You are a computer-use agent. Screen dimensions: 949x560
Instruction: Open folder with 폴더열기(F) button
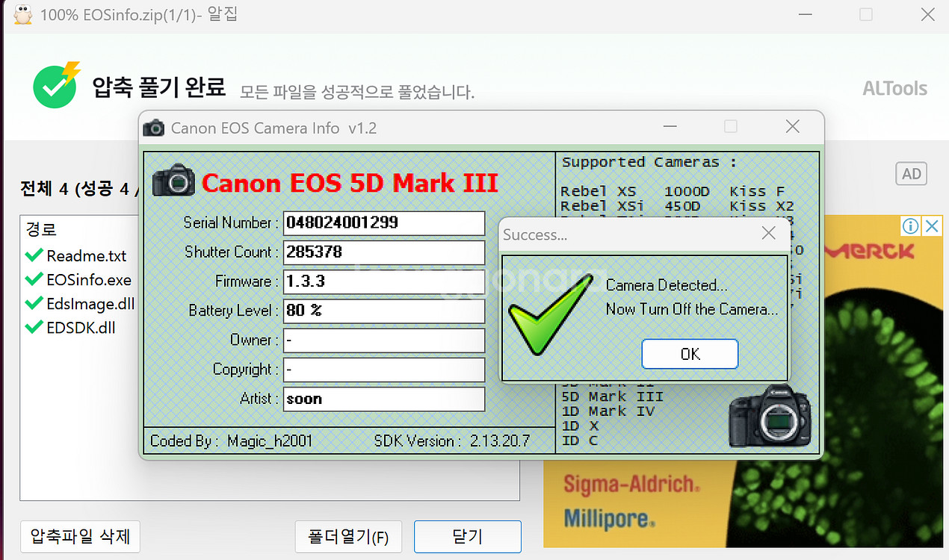pos(348,536)
